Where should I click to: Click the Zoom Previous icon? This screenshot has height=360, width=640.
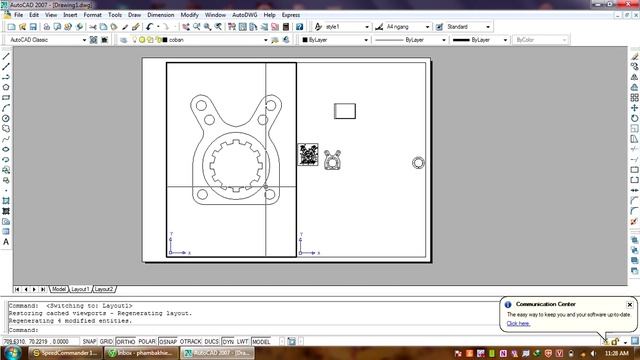pyautogui.click(x=218, y=27)
